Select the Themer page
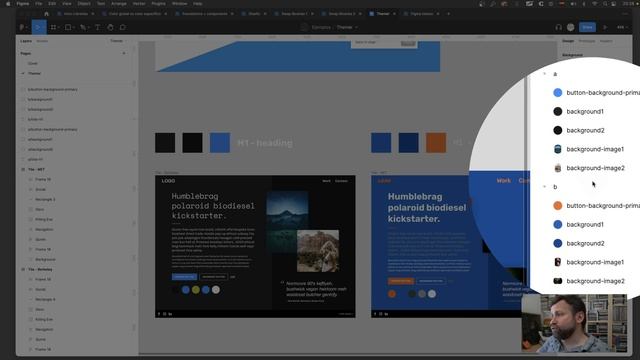Screen dimensions: 640x360 coord(34,73)
